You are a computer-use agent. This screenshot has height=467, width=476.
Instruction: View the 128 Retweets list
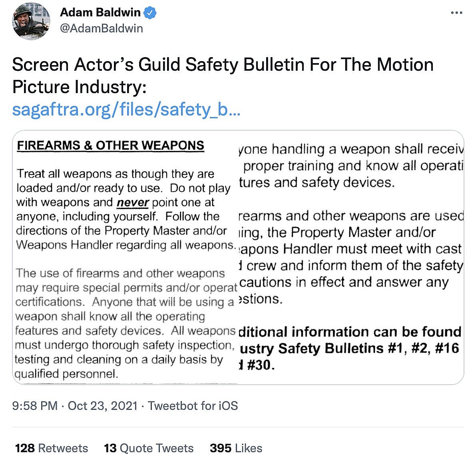(x=52, y=448)
